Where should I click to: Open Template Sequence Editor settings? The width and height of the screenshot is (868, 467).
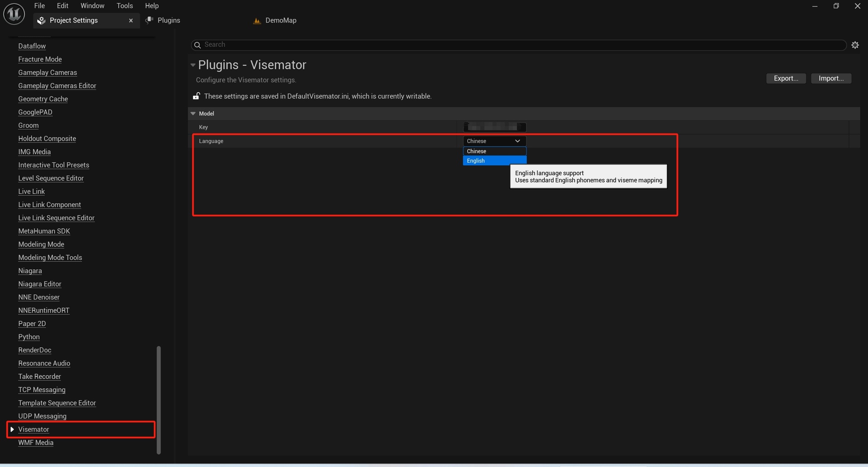57,403
